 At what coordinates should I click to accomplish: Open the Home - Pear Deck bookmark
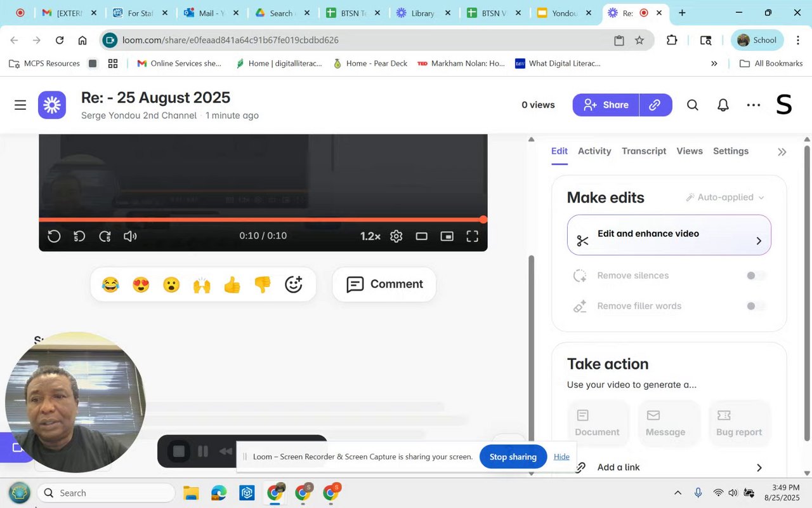370,63
